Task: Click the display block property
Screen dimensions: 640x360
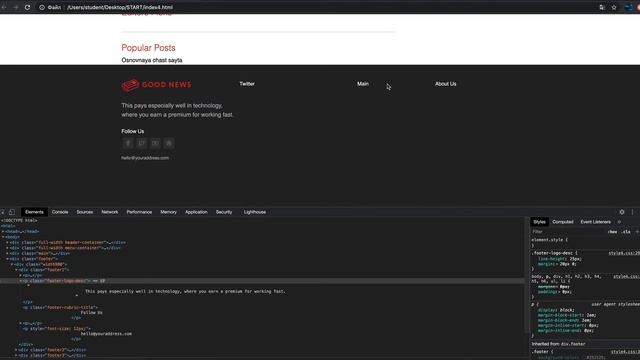Action: (556, 310)
